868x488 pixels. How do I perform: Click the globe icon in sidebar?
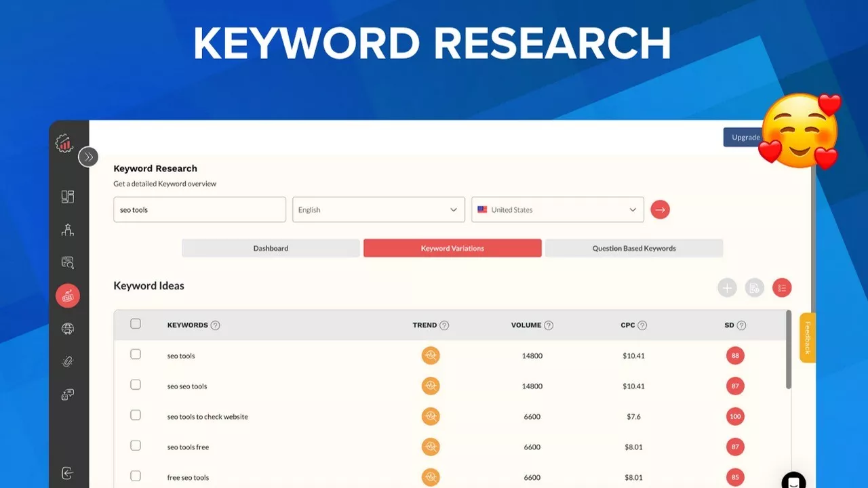(x=68, y=329)
